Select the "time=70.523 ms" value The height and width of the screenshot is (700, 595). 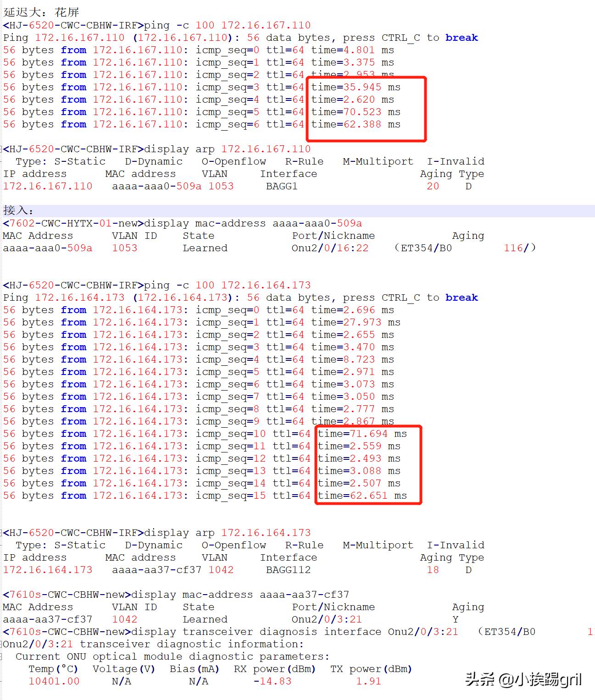click(x=356, y=112)
